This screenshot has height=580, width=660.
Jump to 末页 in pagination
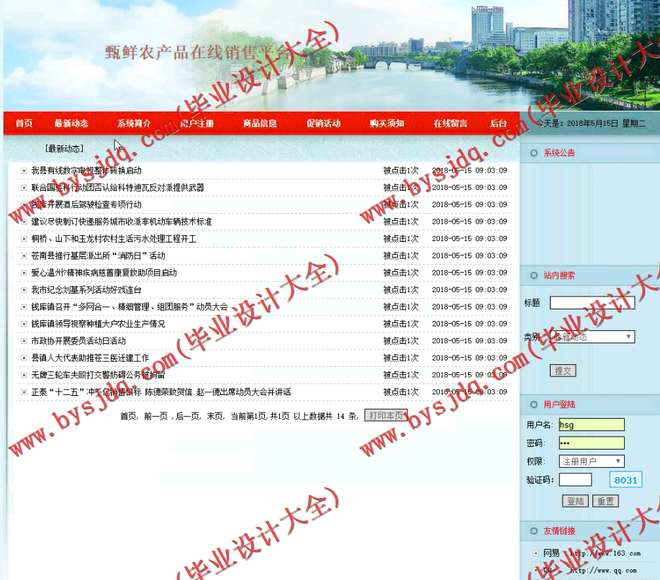(x=215, y=416)
